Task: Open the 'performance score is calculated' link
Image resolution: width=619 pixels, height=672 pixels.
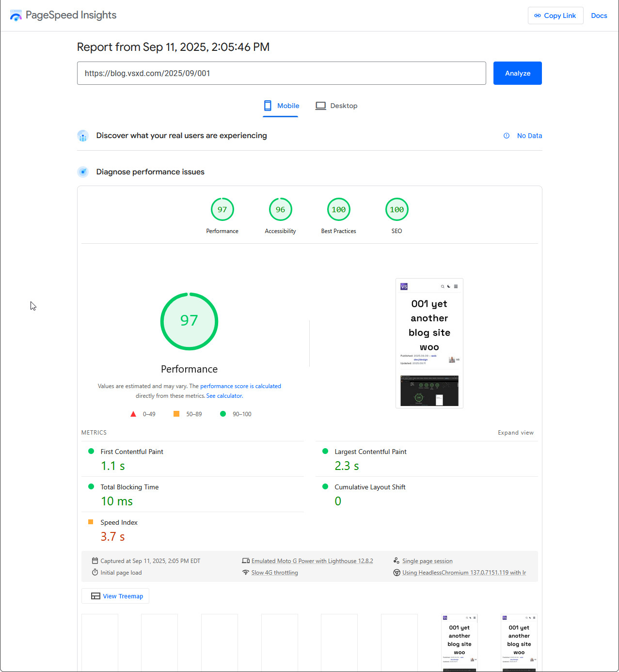Action: pyautogui.click(x=240, y=386)
